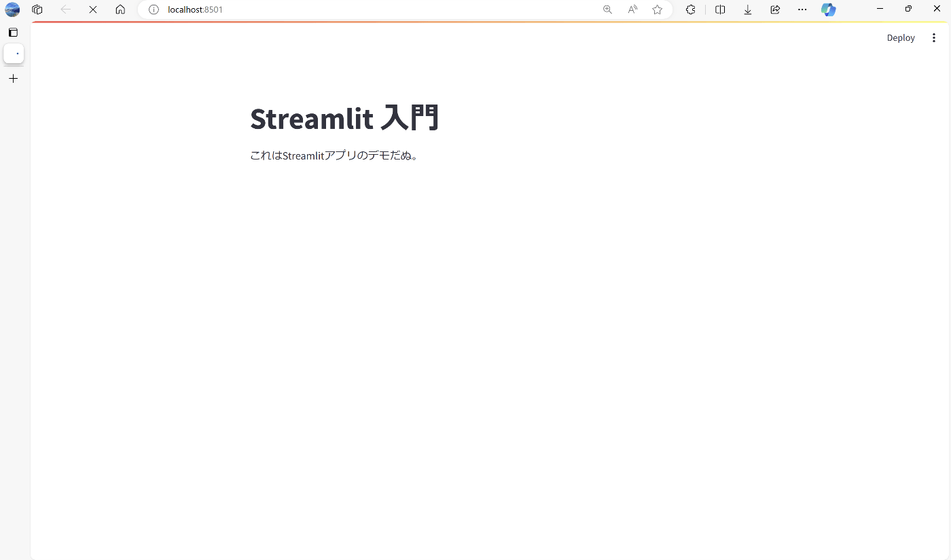Start Read aloud from address bar
Viewport: 951px width, 560px height.
tap(632, 10)
